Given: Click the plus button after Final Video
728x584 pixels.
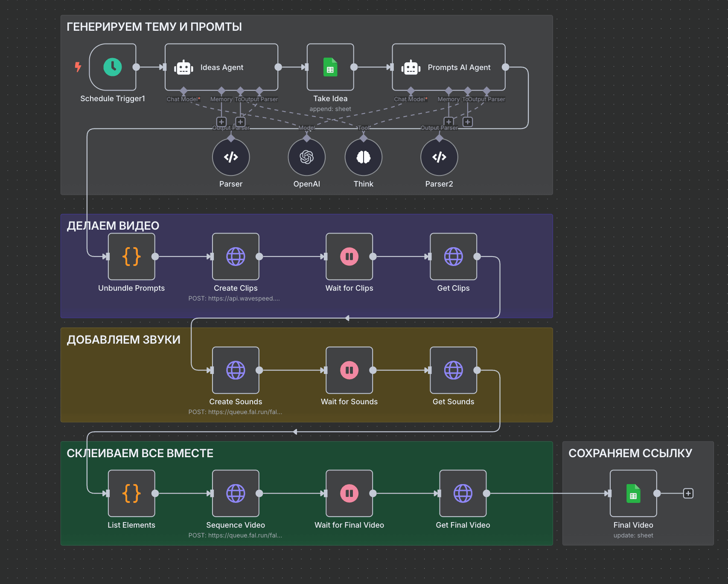Looking at the screenshot, I should click(688, 493).
